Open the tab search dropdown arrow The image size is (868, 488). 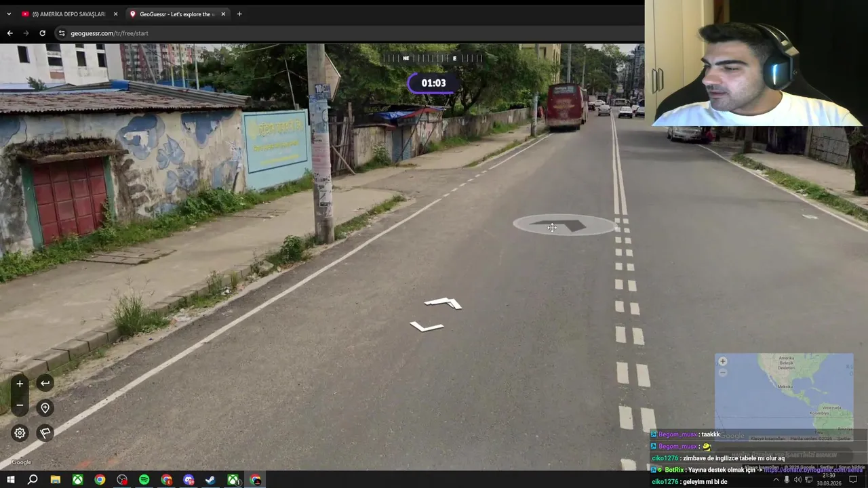[x=9, y=14]
